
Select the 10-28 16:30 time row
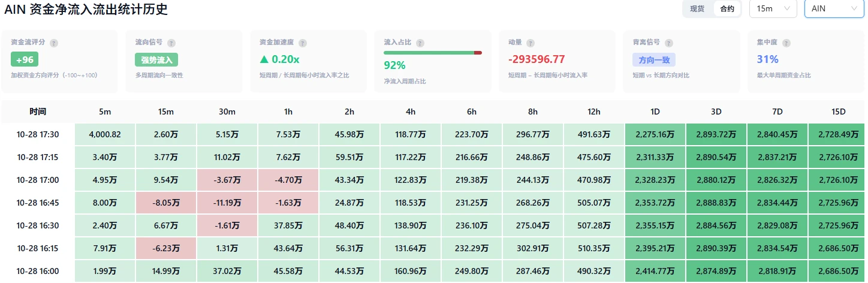38,225
